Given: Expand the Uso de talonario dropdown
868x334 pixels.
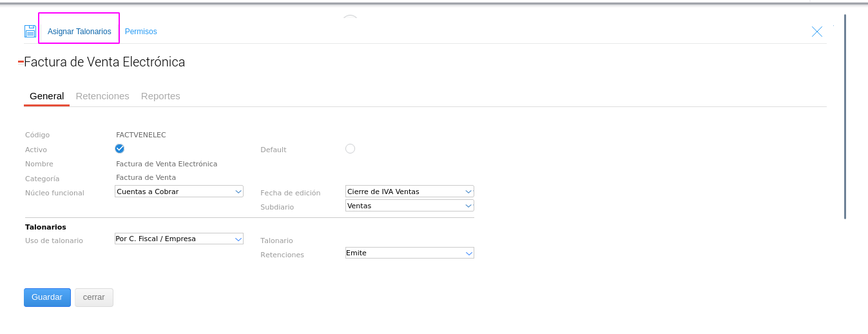Looking at the screenshot, I should click(x=178, y=239).
